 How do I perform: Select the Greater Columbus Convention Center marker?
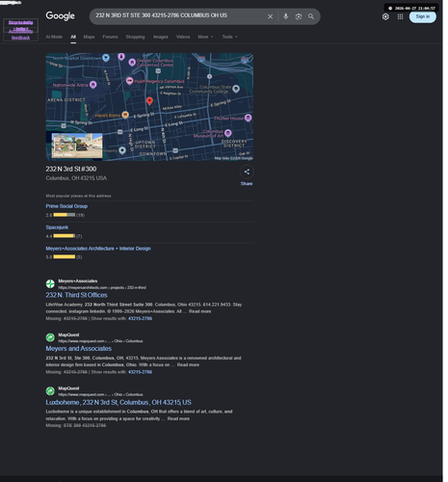click(x=133, y=62)
